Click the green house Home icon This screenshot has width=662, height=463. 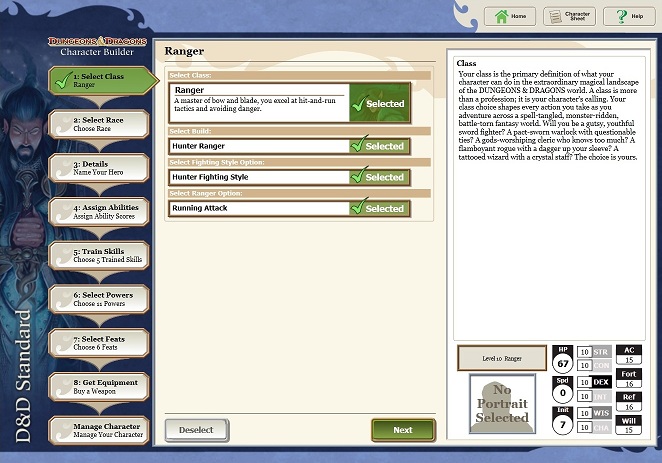[x=502, y=16]
